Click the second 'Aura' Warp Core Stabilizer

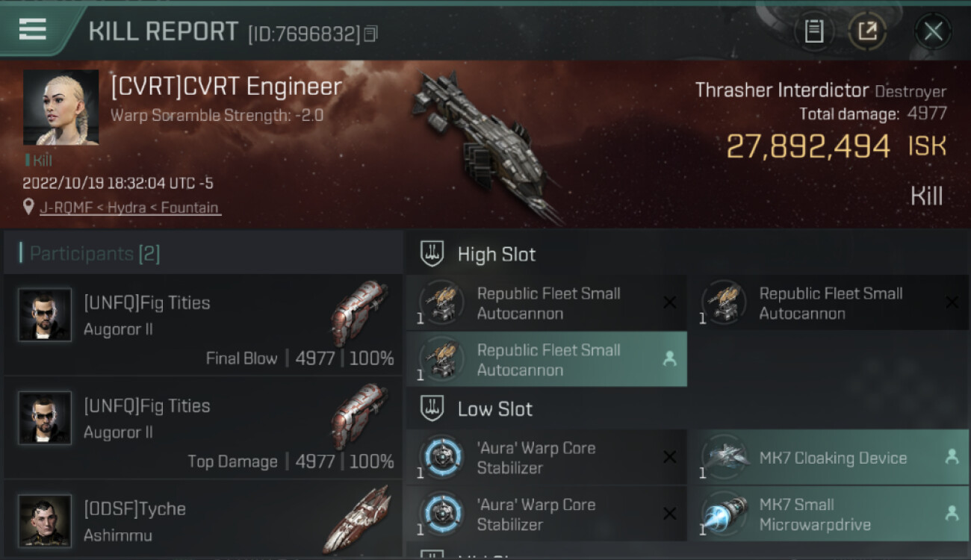547,514
